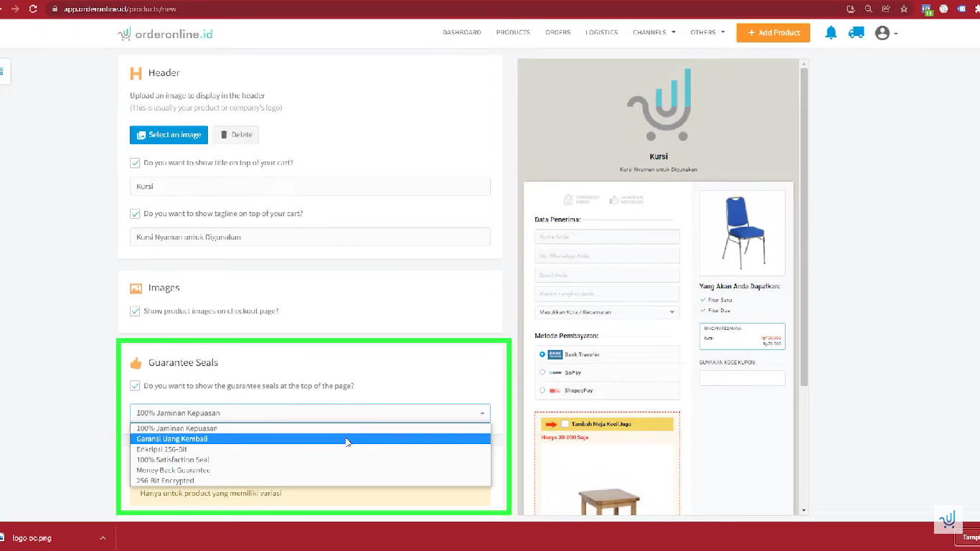This screenshot has height=551, width=980.
Task: Select the GoPay payment radio button
Action: pyautogui.click(x=542, y=372)
